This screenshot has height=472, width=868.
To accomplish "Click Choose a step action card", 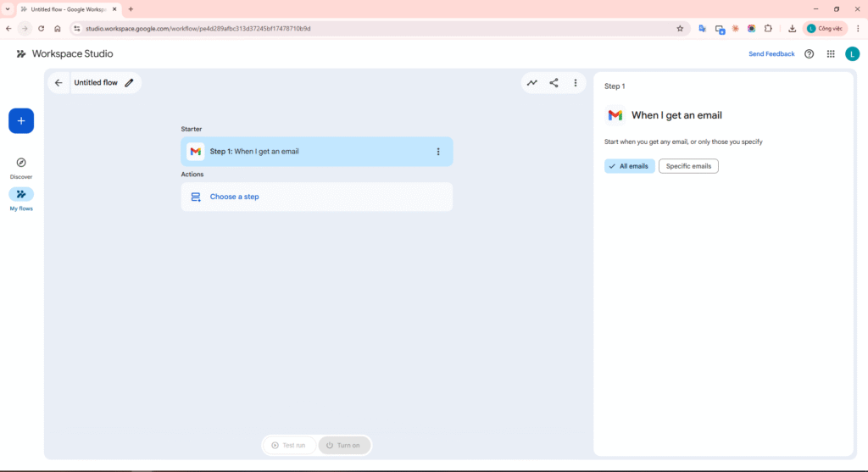I will pyautogui.click(x=316, y=197).
